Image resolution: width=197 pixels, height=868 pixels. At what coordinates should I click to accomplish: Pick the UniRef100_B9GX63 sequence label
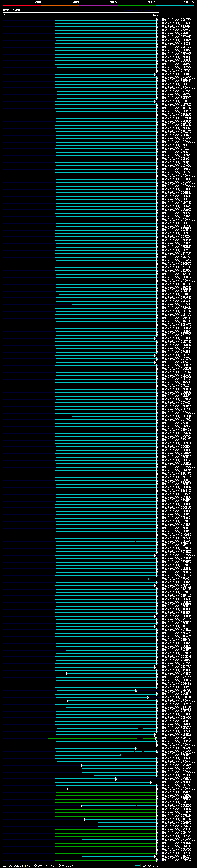177,94
